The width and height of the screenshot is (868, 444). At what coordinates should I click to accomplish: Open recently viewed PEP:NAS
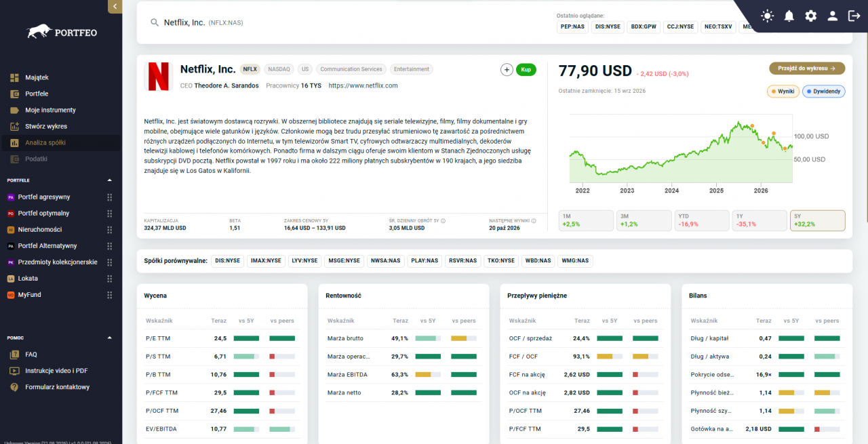(x=572, y=27)
